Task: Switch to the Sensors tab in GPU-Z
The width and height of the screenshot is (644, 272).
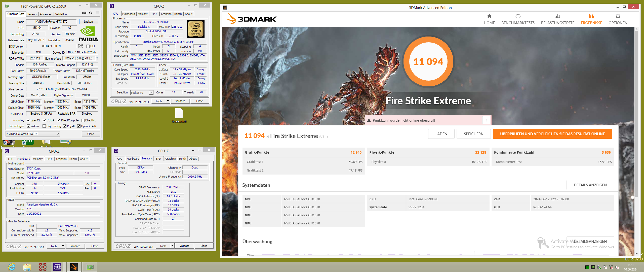Action: coord(32,14)
